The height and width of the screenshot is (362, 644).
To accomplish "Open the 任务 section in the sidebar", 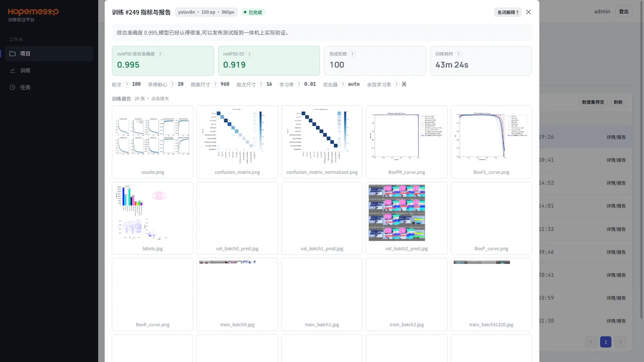I will pos(49,87).
